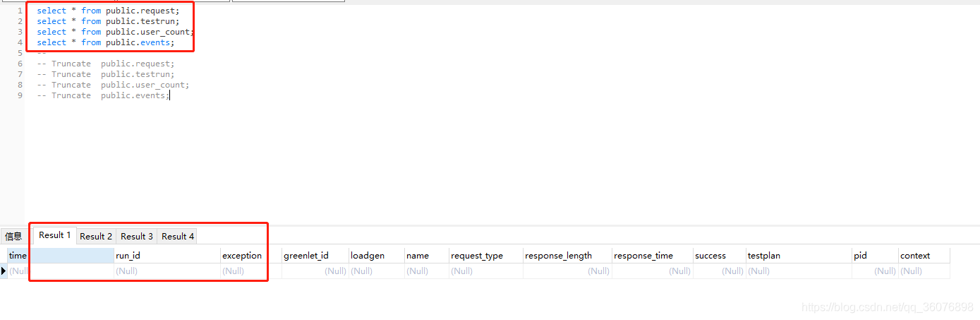Viewport: 980px width, 320px height.
Task: Select the context column header
Action: [x=924, y=256]
